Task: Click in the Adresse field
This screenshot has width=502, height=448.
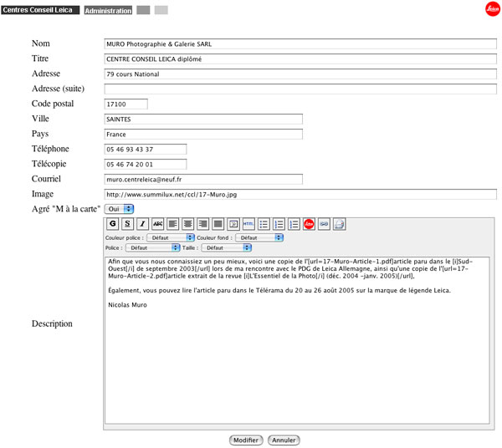Action: (x=300, y=74)
